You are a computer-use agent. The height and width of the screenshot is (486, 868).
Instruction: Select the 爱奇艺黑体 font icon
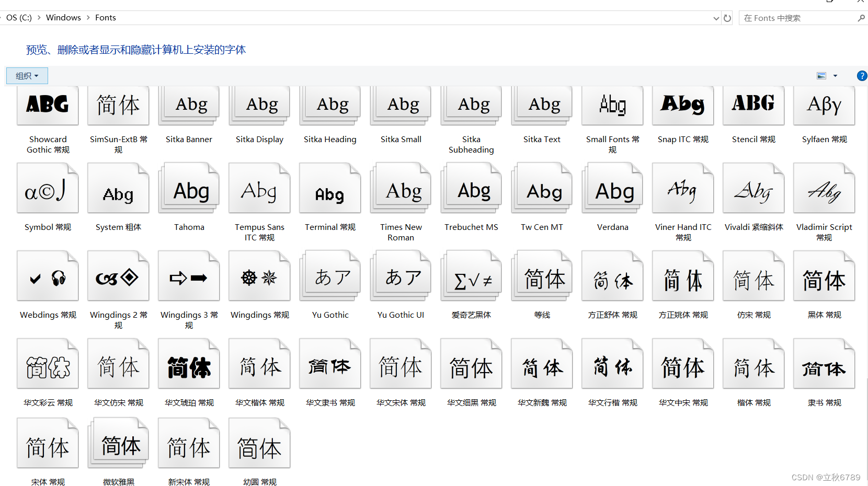(x=471, y=276)
